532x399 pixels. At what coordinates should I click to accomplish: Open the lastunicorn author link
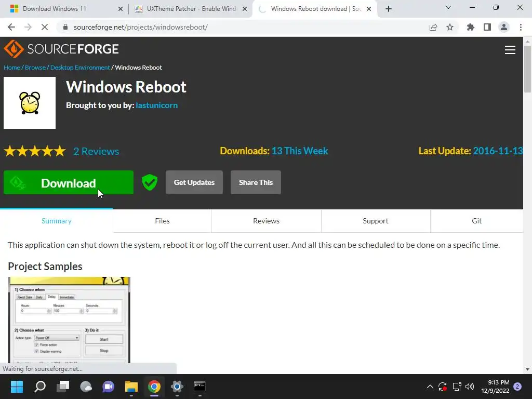(x=157, y=105)
